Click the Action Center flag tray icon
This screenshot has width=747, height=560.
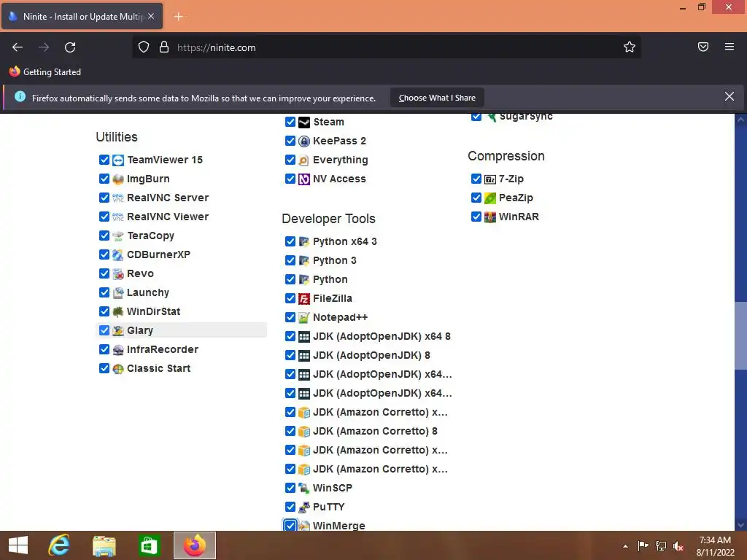point(643,545)
